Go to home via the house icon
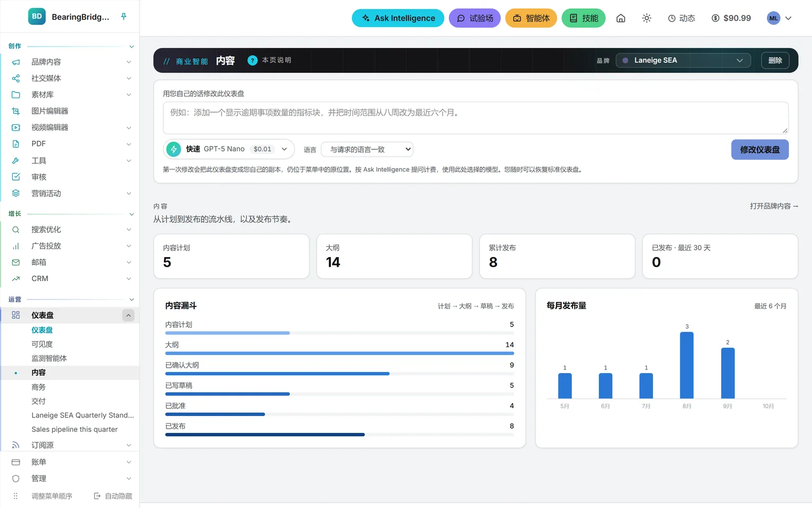812x508 pixels. (621, 18)
